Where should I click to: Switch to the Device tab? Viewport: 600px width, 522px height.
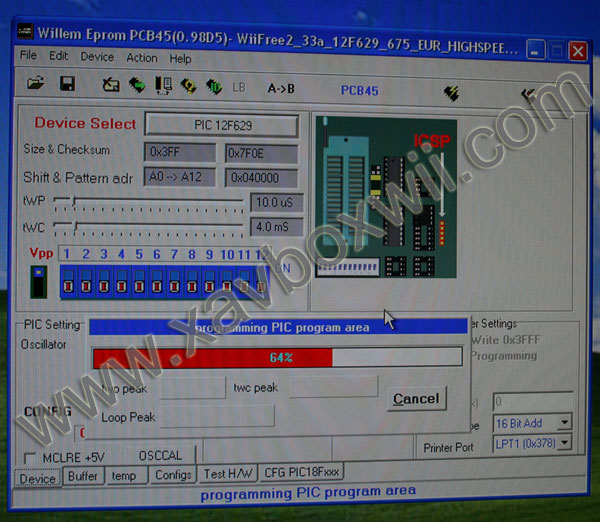click(x=38, y=478)
